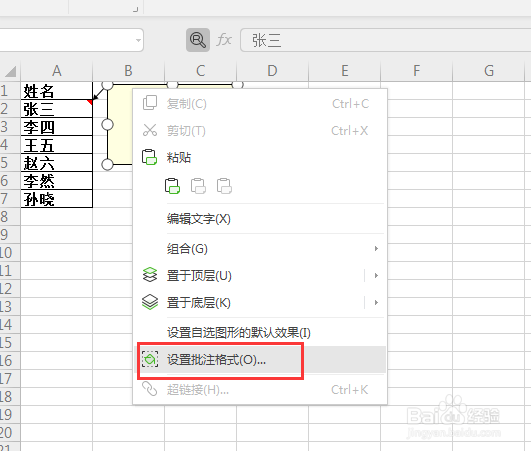Select row 8 header

pos(10,217)
